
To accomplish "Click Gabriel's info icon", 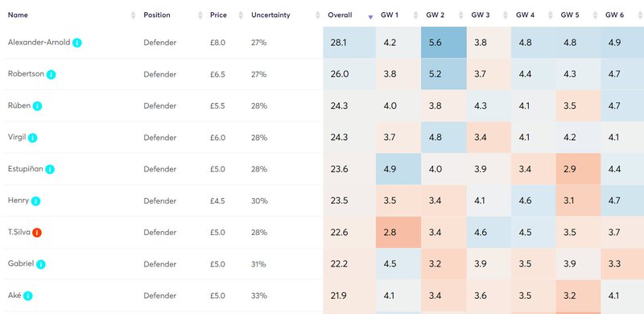I will 41,264.
